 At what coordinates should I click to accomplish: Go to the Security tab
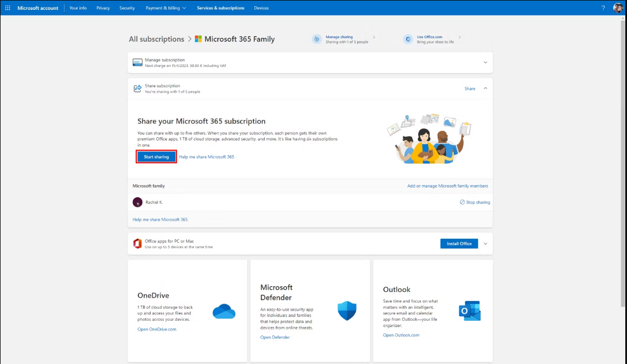point(127,8)
